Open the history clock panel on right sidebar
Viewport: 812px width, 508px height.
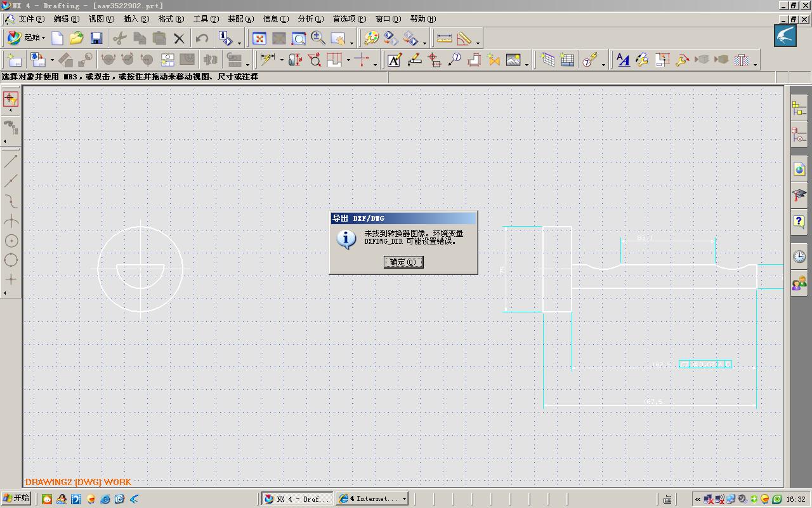tap(799, 256)
